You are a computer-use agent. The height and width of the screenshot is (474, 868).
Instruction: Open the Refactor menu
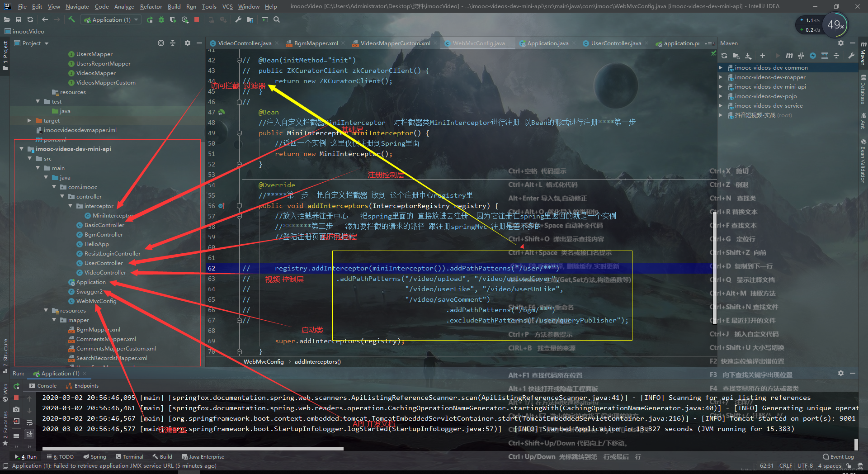point(151,6)
